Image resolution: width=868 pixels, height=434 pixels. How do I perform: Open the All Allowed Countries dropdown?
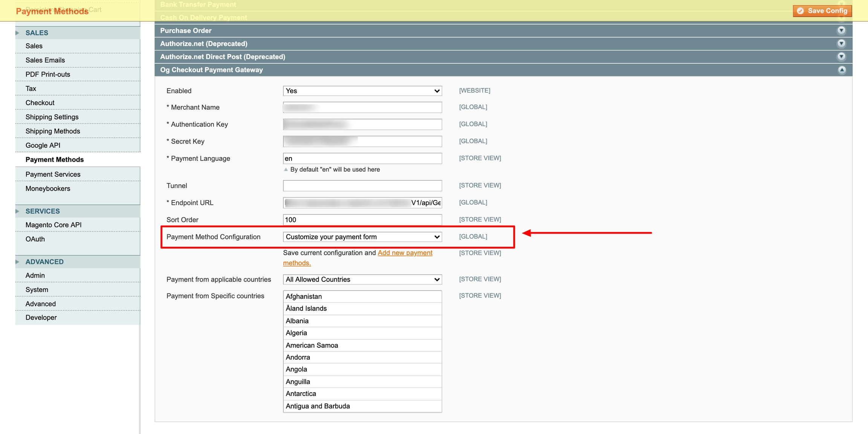click(362, 280)
